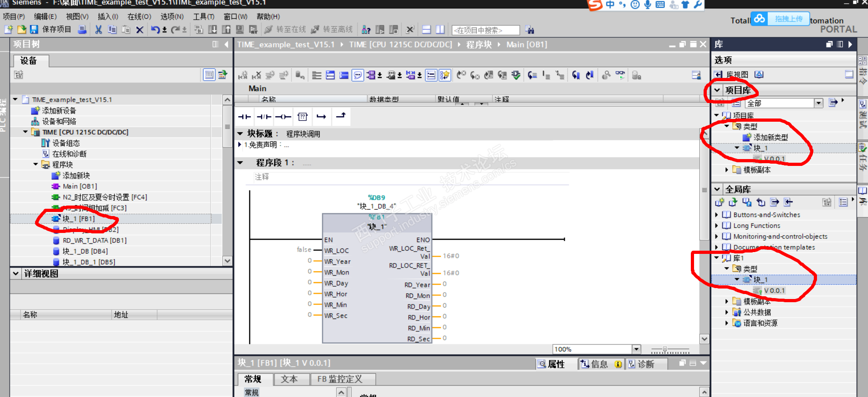This screenshot has height=397, width=868.
Task: Click the open project icon
Action: pos(21,30)
